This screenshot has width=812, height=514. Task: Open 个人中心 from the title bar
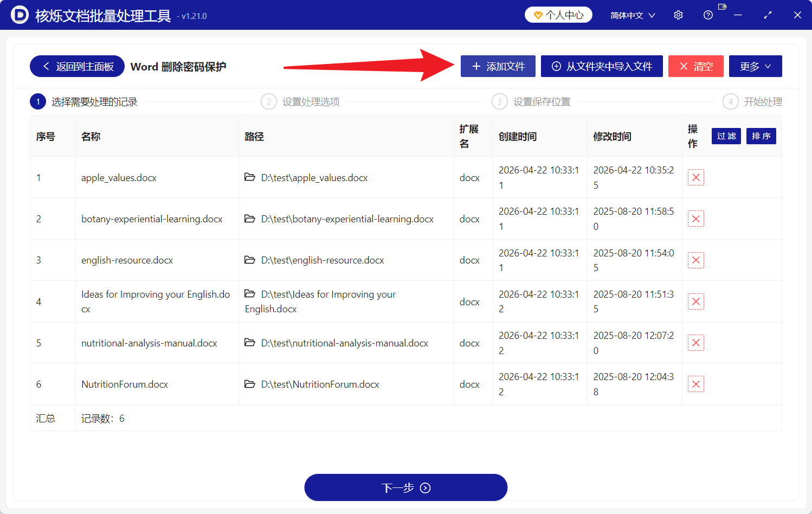pyautogui.click(x=558, y=15)
